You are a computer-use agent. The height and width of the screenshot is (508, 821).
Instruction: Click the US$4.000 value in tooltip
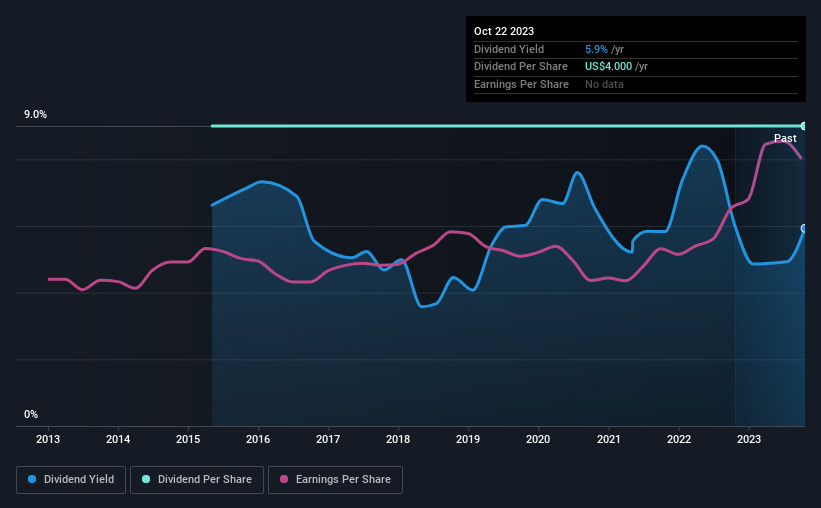pos(608,67)
